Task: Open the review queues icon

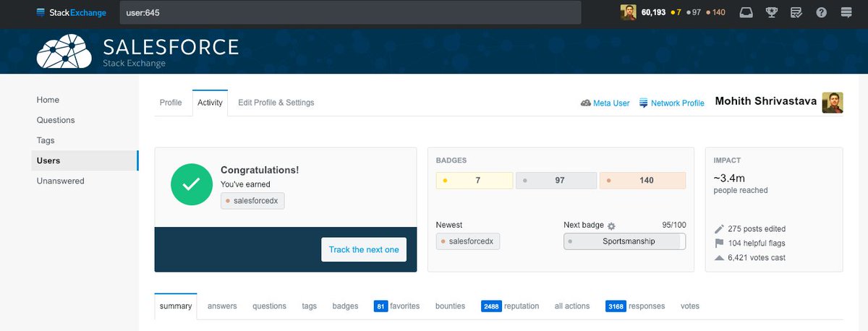Action: 796,12
